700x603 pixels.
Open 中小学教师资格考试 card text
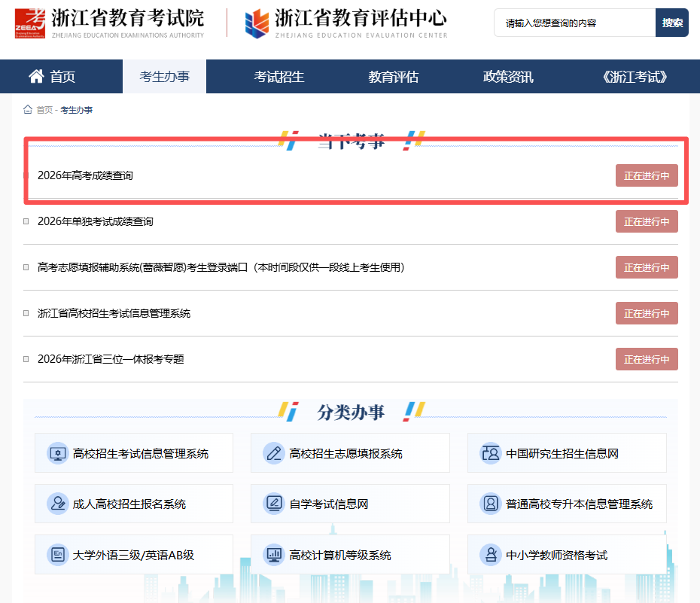coord(556,556)
